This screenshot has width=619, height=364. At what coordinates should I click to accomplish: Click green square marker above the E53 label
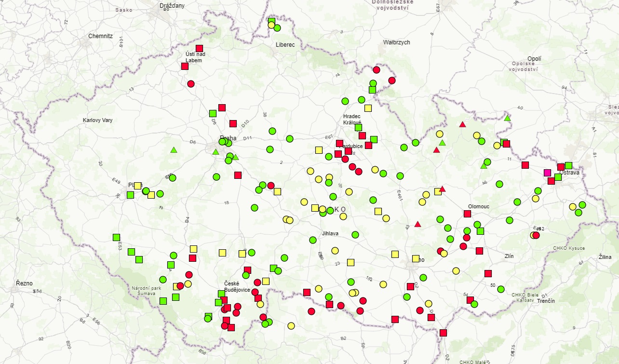click(116, 237)
